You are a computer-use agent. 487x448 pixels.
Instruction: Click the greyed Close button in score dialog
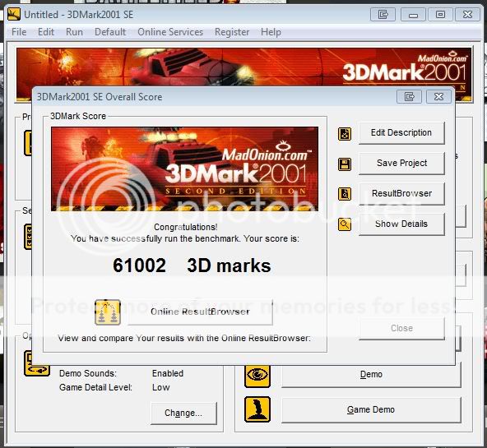[401, 328]
